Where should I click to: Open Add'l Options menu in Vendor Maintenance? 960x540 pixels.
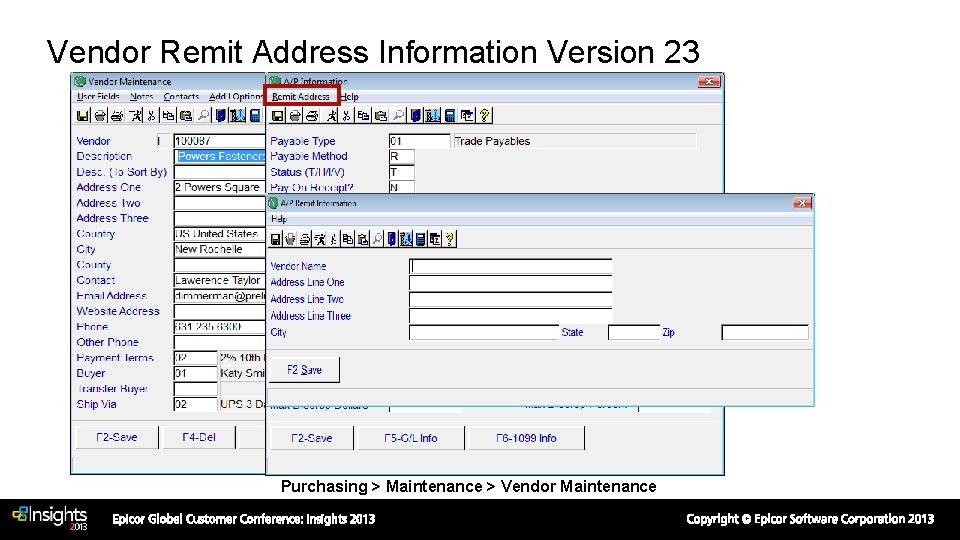[236, 97]
